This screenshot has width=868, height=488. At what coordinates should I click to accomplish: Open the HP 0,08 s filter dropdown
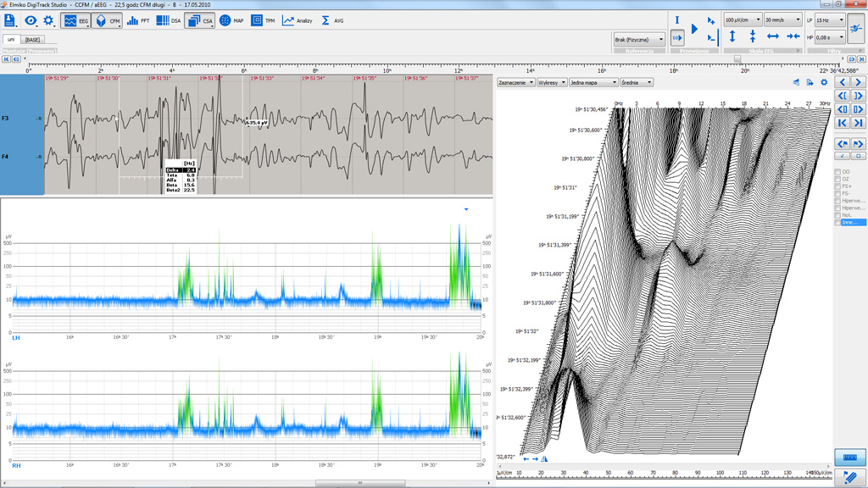[x=829, y=37]
